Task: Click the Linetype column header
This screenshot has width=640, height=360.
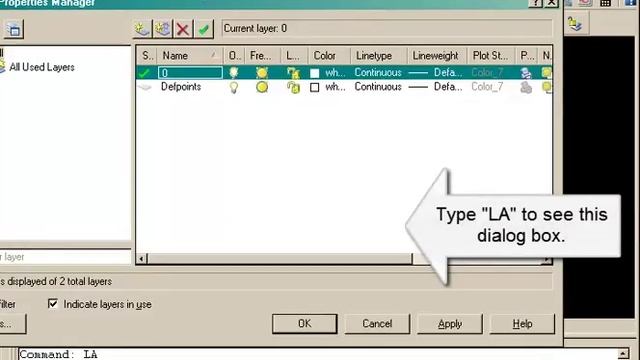Action: pos(379,56)
